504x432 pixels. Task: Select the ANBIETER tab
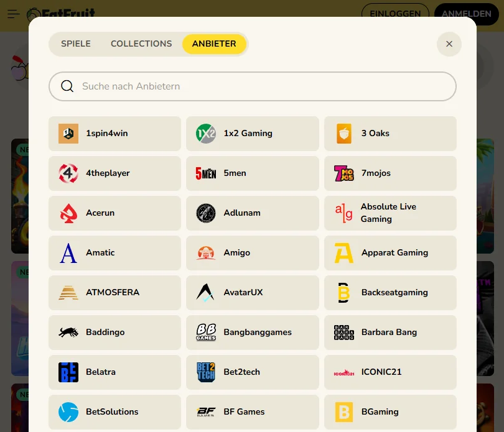click(x=214, y=44)
